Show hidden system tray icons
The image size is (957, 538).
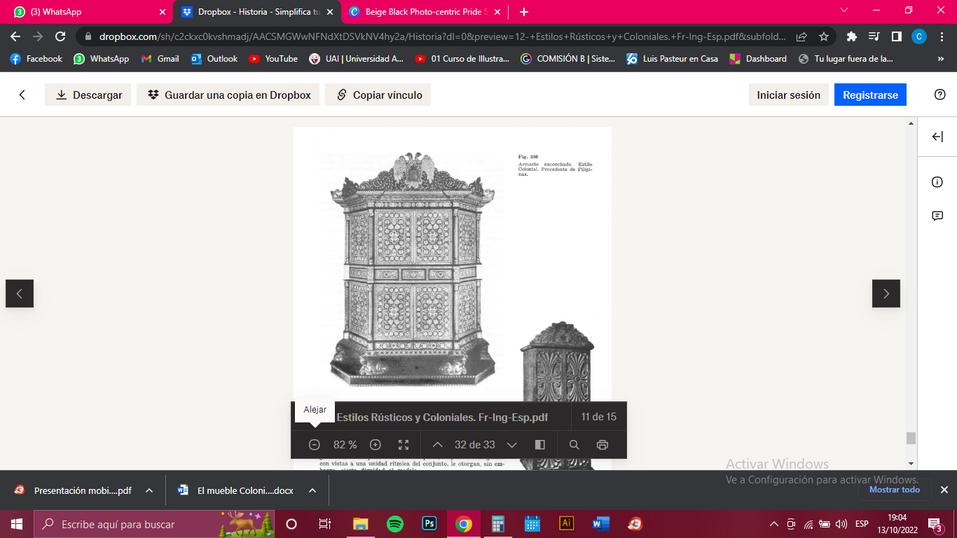pyautogui.click(x=774, y=524)
